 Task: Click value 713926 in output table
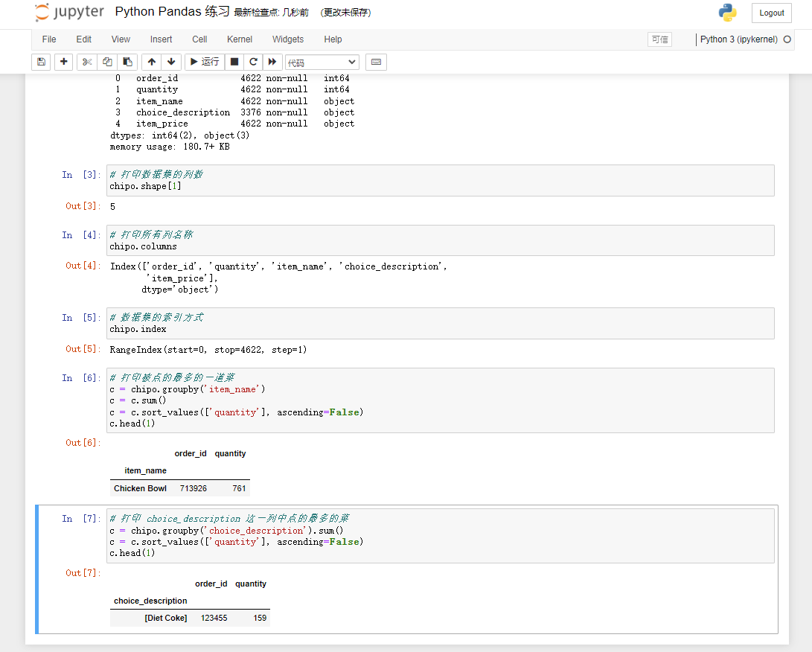194,488
